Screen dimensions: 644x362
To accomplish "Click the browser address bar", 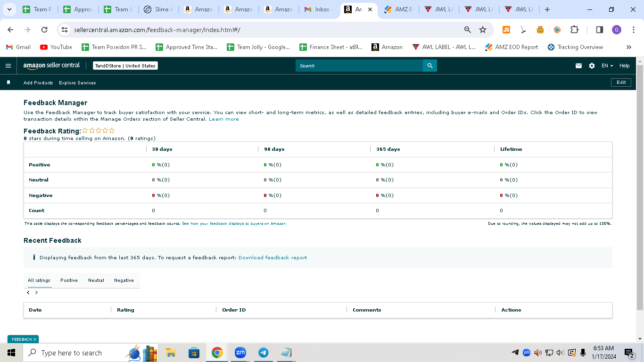I will [x=264, y=30].
